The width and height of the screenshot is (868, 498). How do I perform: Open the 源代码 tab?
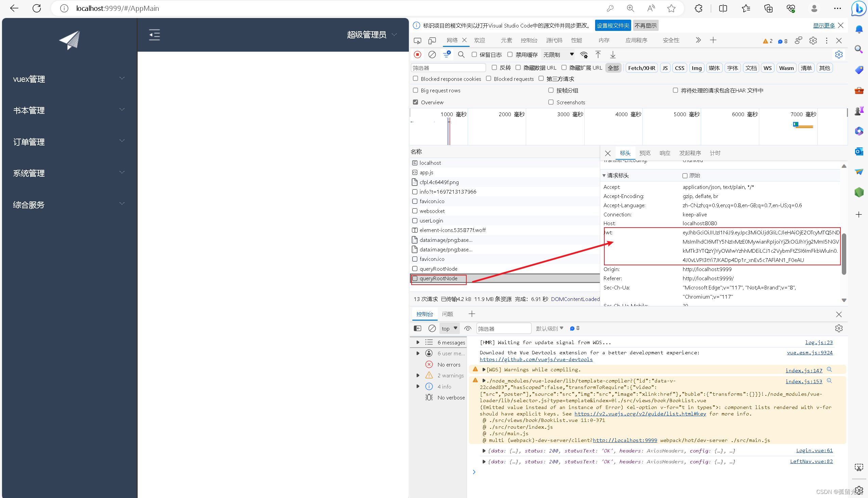click(554, 40)
